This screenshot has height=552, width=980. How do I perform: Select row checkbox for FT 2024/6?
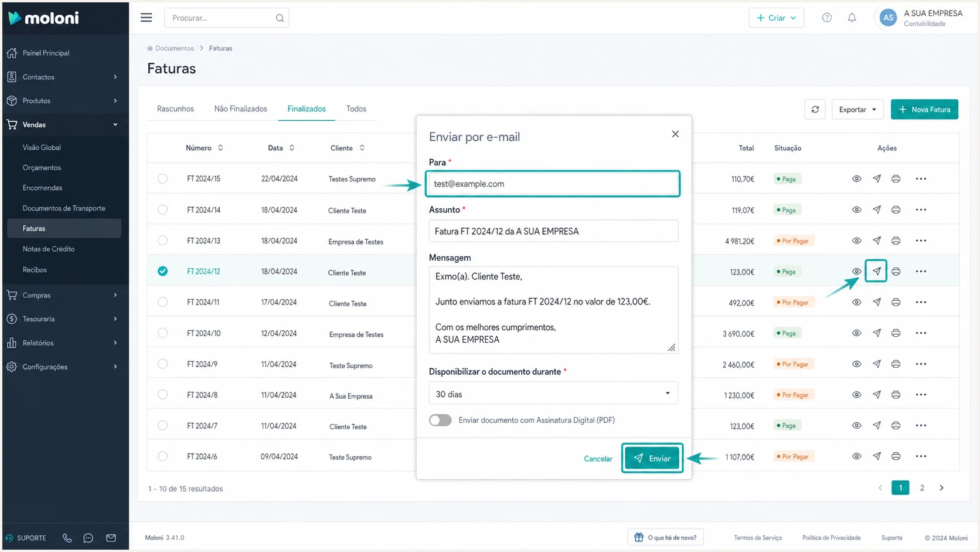[162, 456]
